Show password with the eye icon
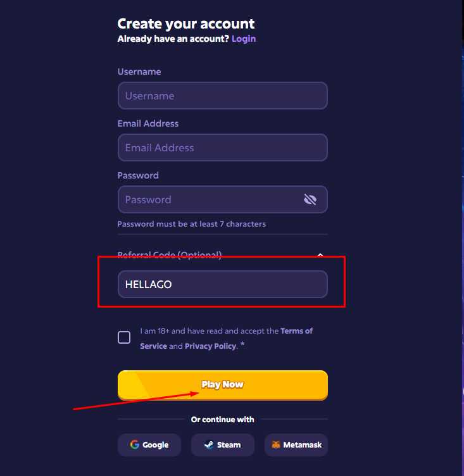This screenshot has width=464, height=476. pos(310,200)
